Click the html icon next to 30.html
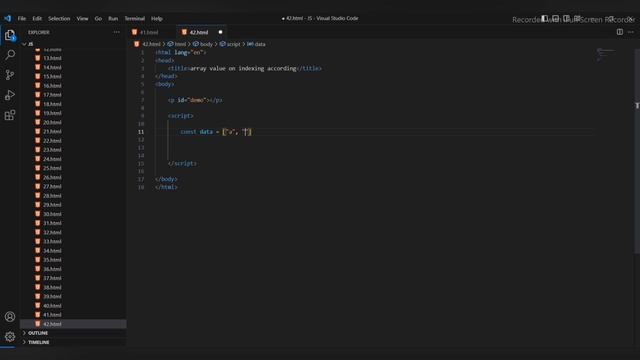The height and width of the screenshot is (360, 640). (38, 214)
